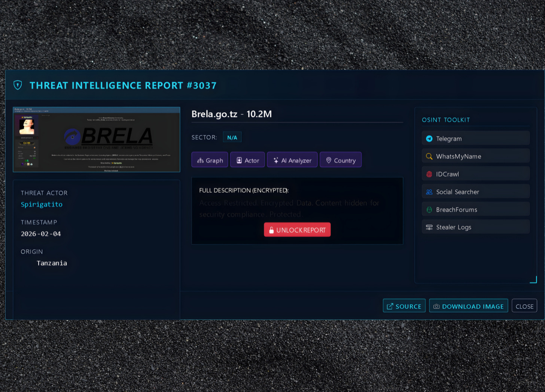545x392 pixels.
Task: Click the N/A sector tag
Action: pyautogui.click(x=232, y=137)
